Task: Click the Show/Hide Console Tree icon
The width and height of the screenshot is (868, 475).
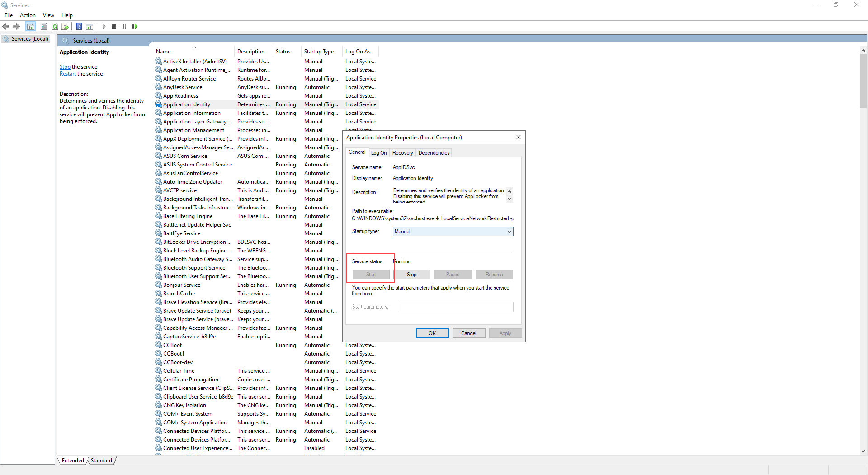Action: coord(30,26)
